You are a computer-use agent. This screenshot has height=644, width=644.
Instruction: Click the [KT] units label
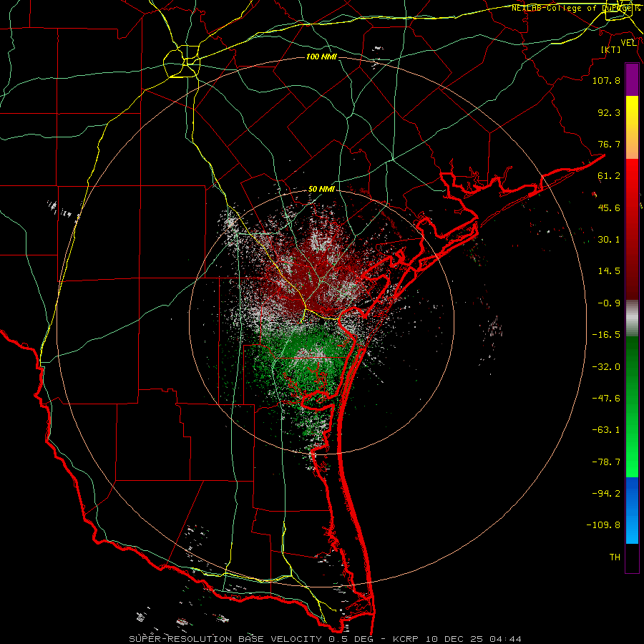point(611,49)
